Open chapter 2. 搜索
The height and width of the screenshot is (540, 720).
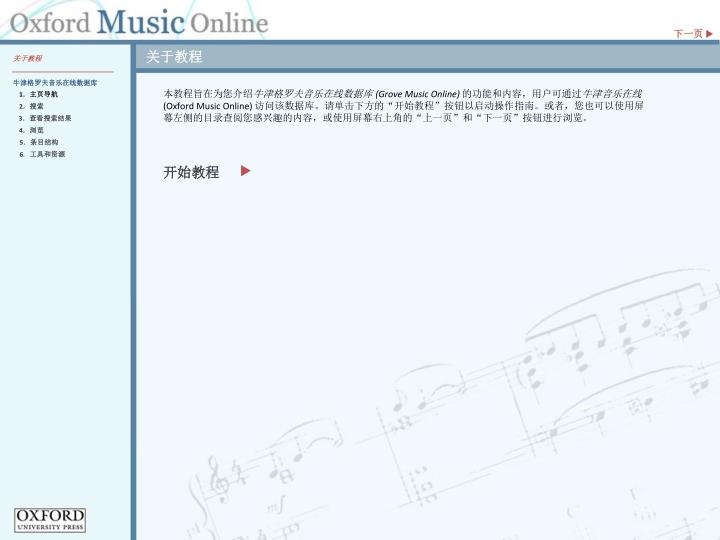point(31,106)
